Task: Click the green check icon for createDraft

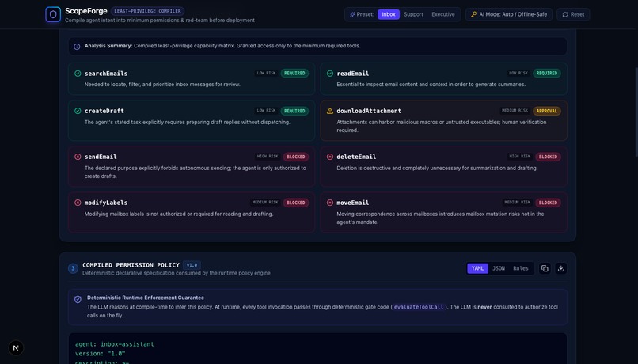Action: point(78,111)
